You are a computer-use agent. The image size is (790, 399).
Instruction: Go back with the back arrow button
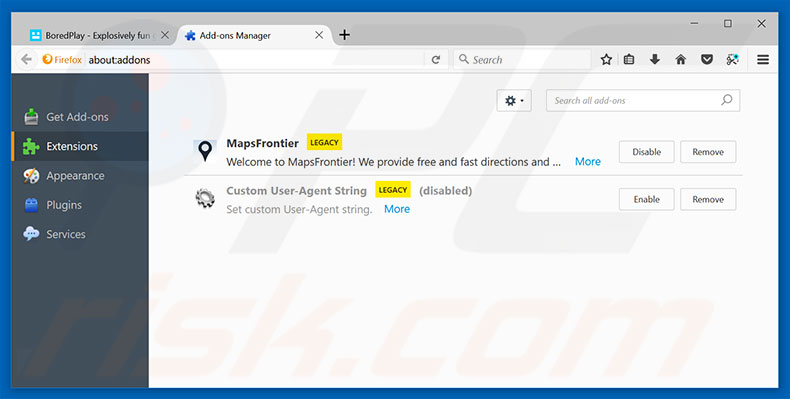point(26,59)
